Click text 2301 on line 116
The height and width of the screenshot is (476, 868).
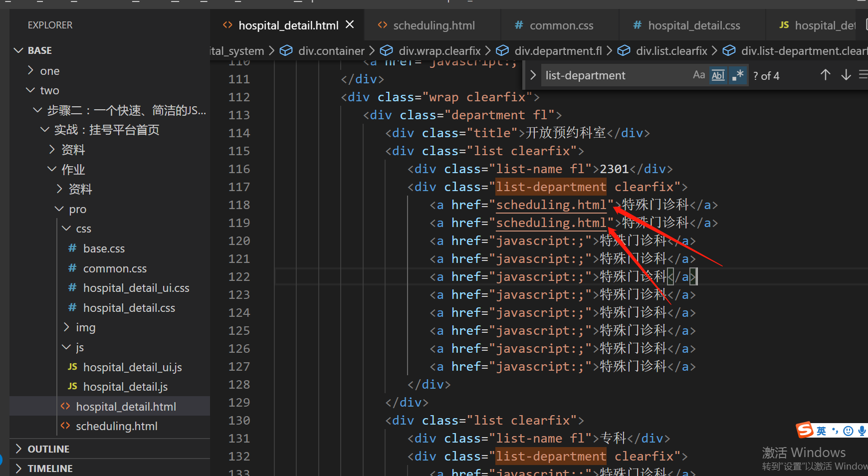(614, 169)
